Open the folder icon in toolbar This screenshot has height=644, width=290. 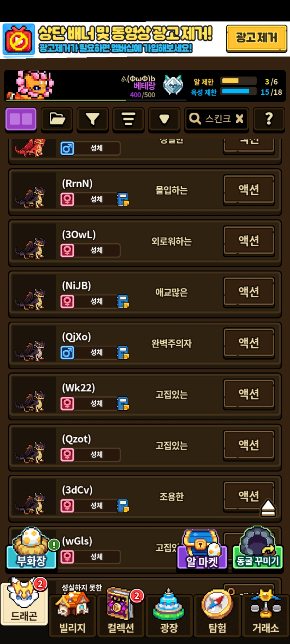(57, 119)
